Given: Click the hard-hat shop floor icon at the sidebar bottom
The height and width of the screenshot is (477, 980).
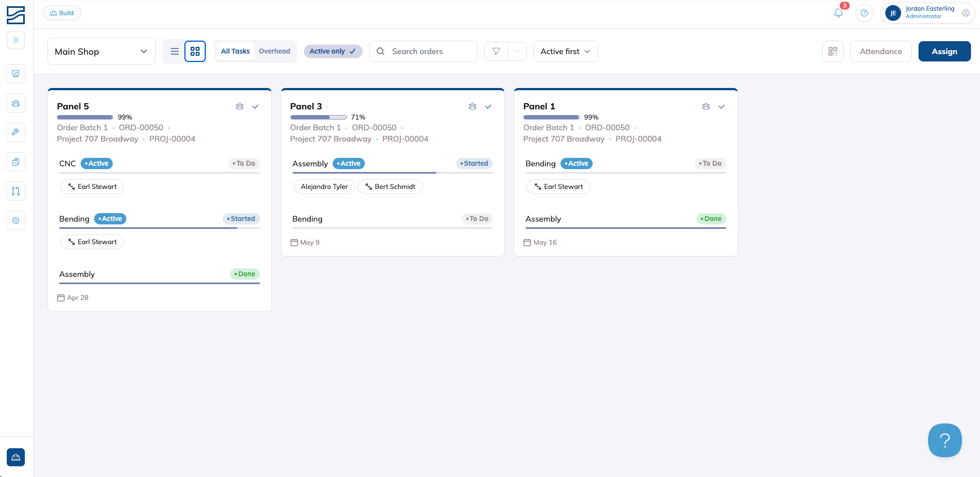Looking at the screenshot, I should point(16,457).
